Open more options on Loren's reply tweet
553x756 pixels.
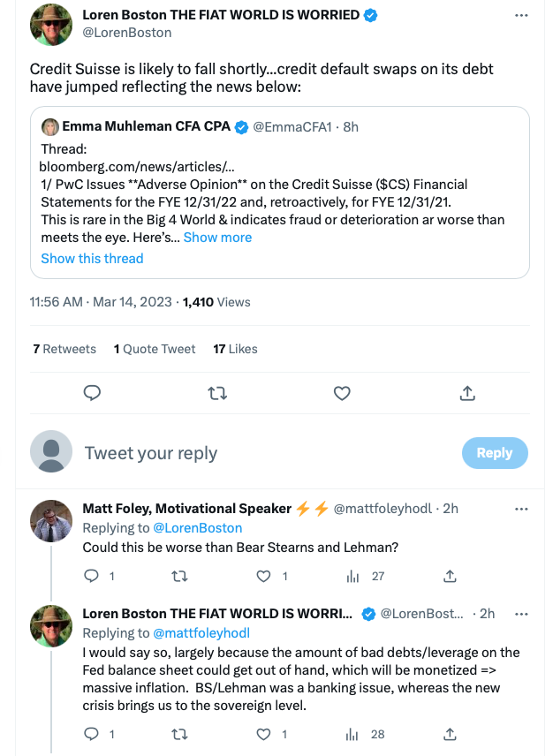[521, 615]
